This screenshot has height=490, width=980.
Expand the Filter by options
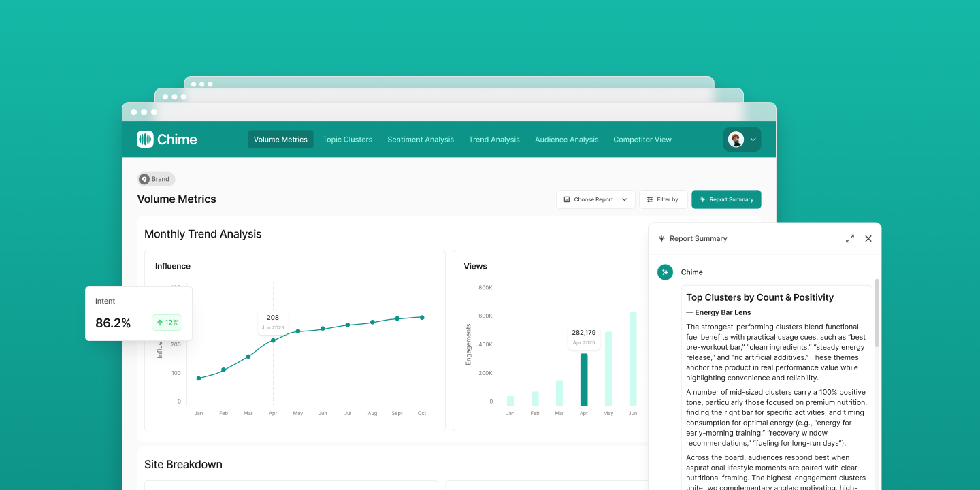[663, 199]
